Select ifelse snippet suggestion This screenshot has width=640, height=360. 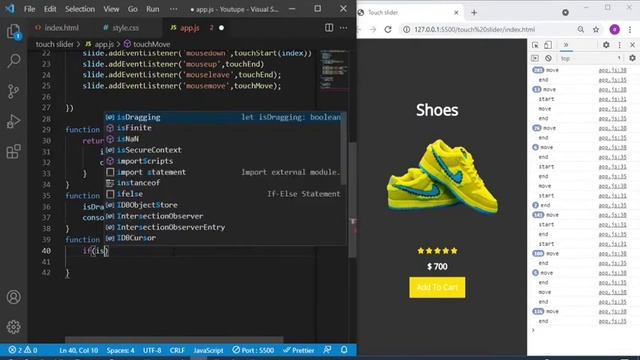pos(223,194)
